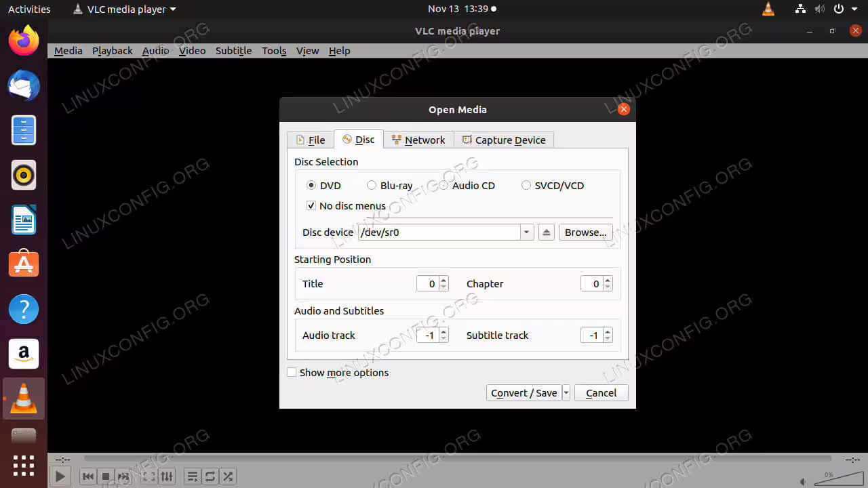This screenshot has width=868, height=488.
Task: Show the applications grid
Action: pos(24,466)
